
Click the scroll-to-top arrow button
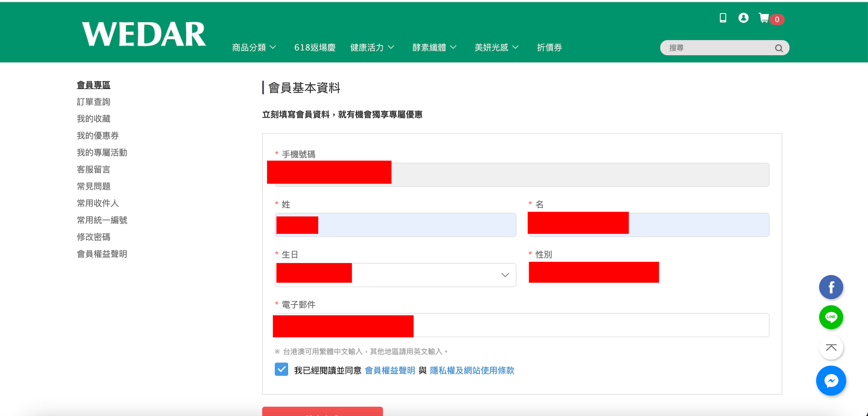pyautogui.click(x=831, y=348)
